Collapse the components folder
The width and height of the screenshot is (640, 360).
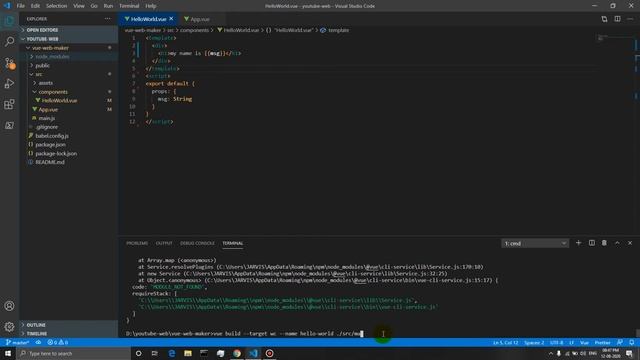tap(69, 92)
